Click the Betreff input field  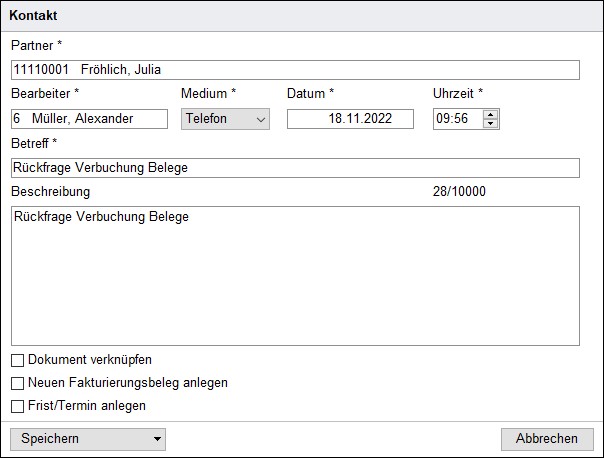[x=295, y=168]
